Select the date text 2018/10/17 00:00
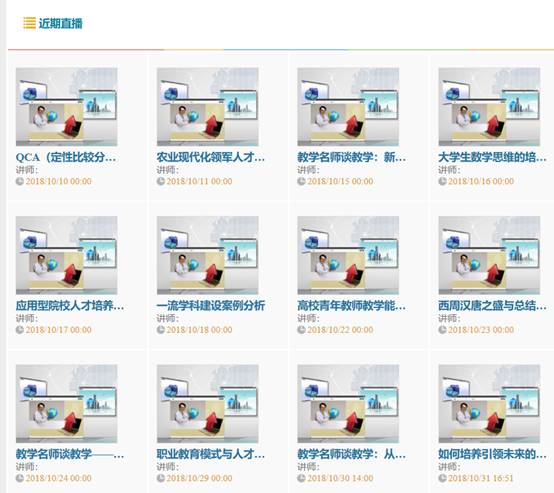554x493 pixels. pos(59,330)
